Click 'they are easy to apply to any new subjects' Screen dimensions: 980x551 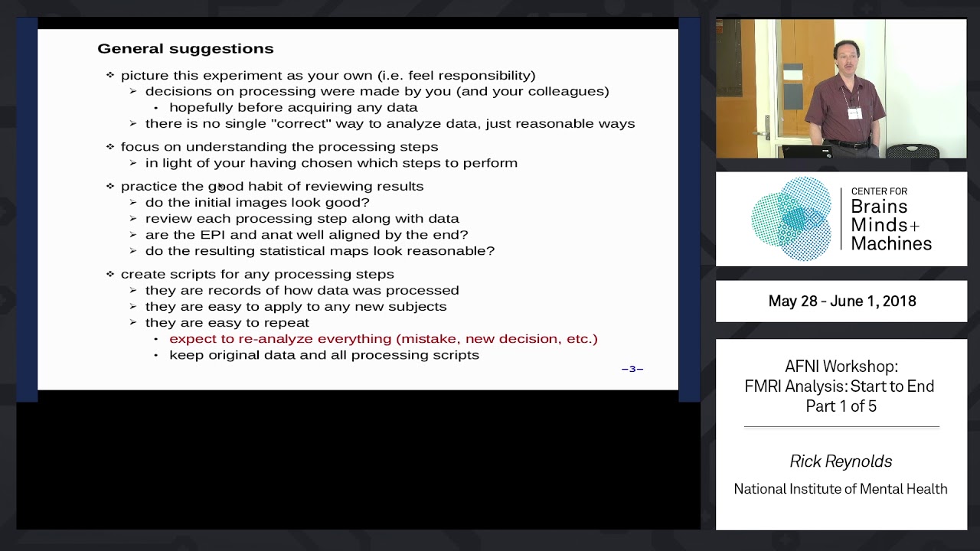tap(296, 306)
